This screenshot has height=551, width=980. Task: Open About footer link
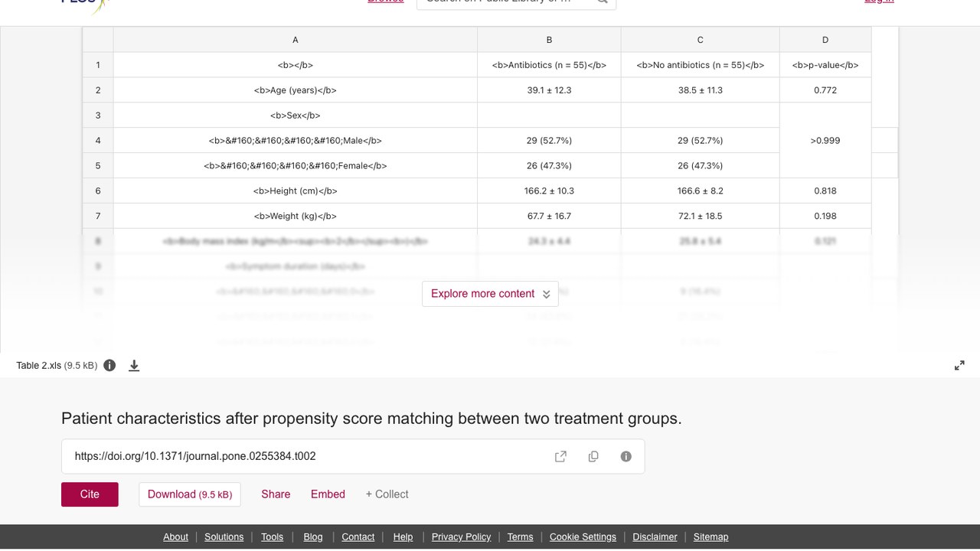pos(175,537)
